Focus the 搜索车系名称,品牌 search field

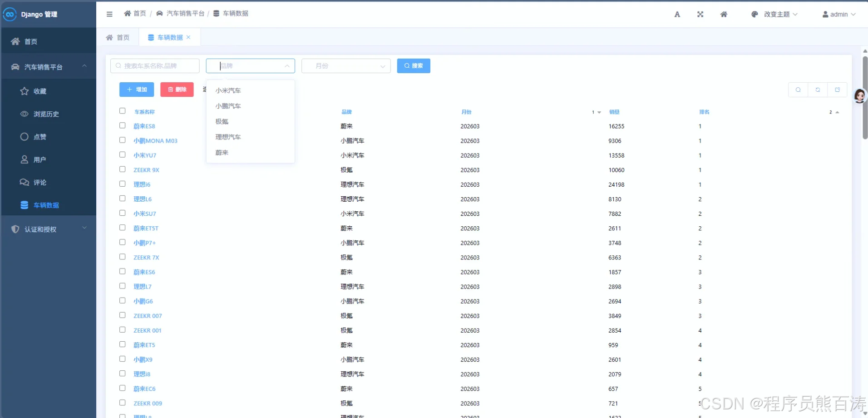155,66
